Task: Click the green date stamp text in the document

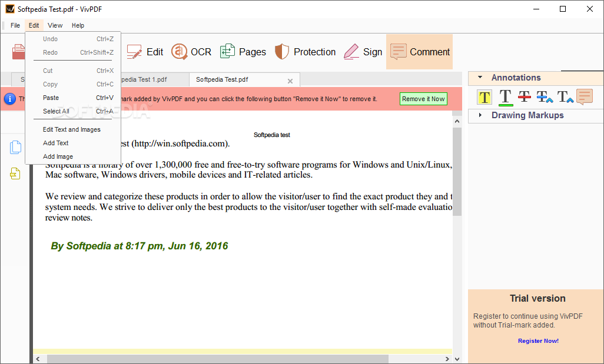Action: point(140,246)
